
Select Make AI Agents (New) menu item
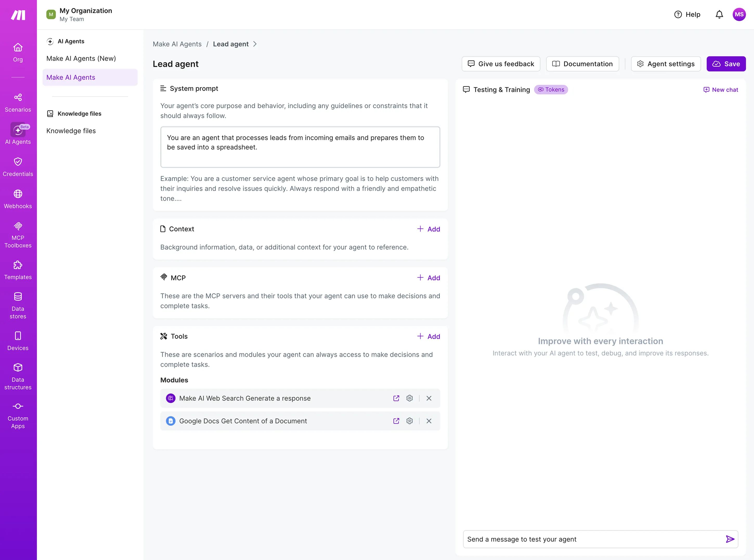81,58
